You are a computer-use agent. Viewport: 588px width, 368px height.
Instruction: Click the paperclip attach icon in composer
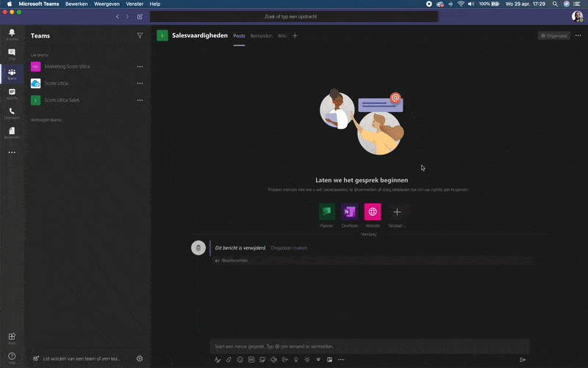pyautogui.click(x=229, y=360)
